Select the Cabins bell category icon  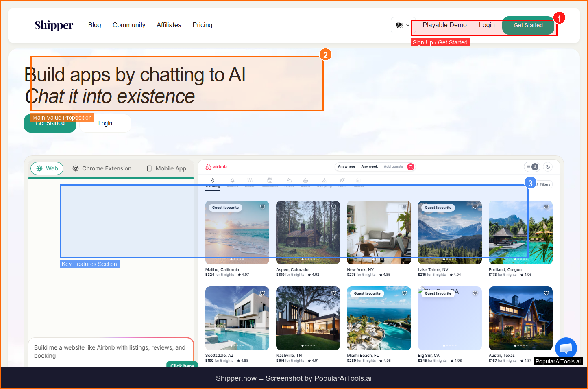[x=232, y=180]
